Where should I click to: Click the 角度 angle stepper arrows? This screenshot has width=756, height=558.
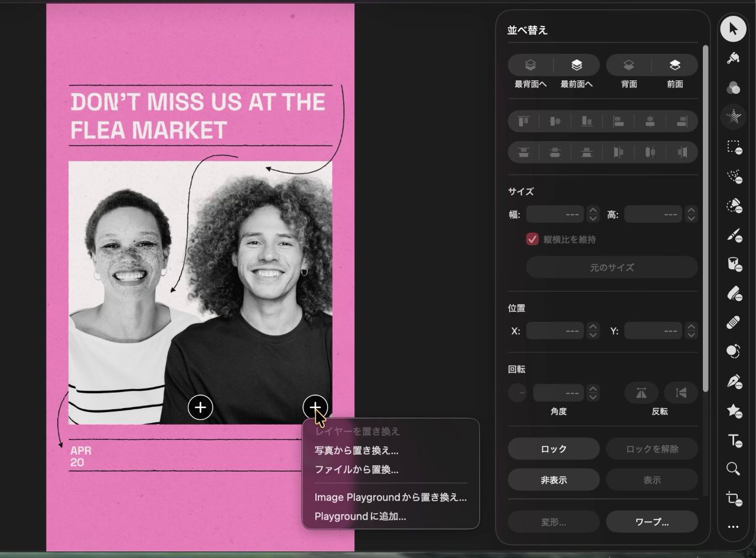point(593,393)
